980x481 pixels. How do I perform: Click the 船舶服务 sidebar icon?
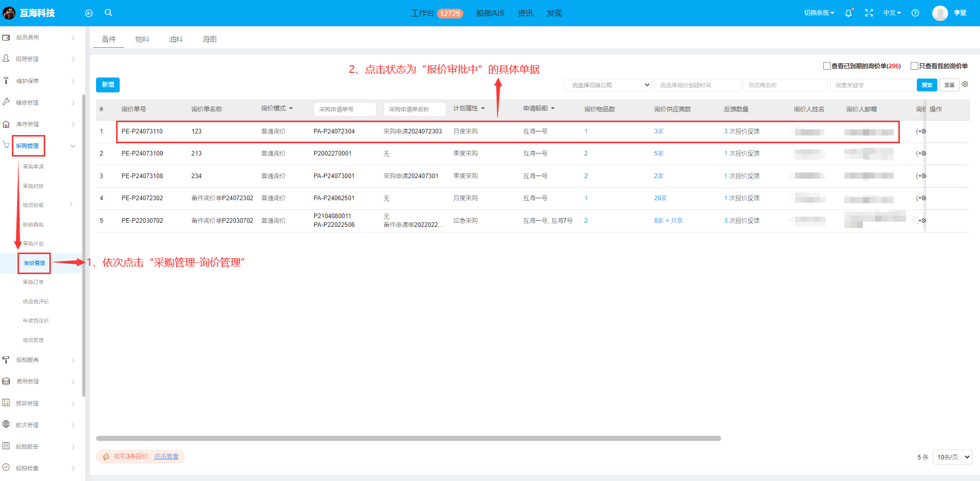click(6, 360)
